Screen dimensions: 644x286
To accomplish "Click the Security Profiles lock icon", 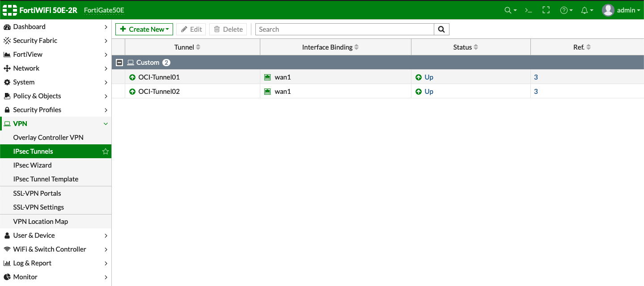I will (x=7, y=110).
